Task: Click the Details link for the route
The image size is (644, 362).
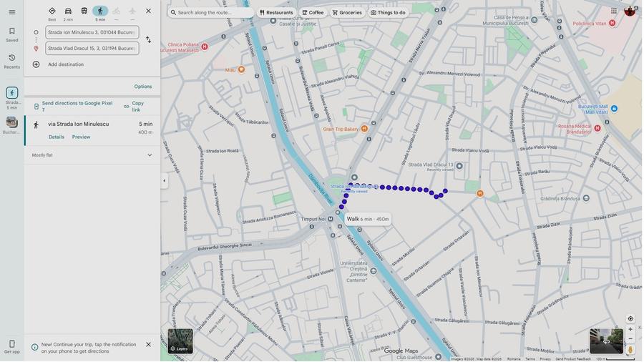Action: click(57, 137)
